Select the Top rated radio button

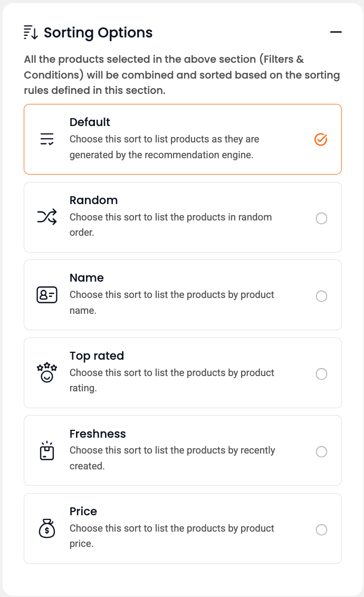point(321,374)
